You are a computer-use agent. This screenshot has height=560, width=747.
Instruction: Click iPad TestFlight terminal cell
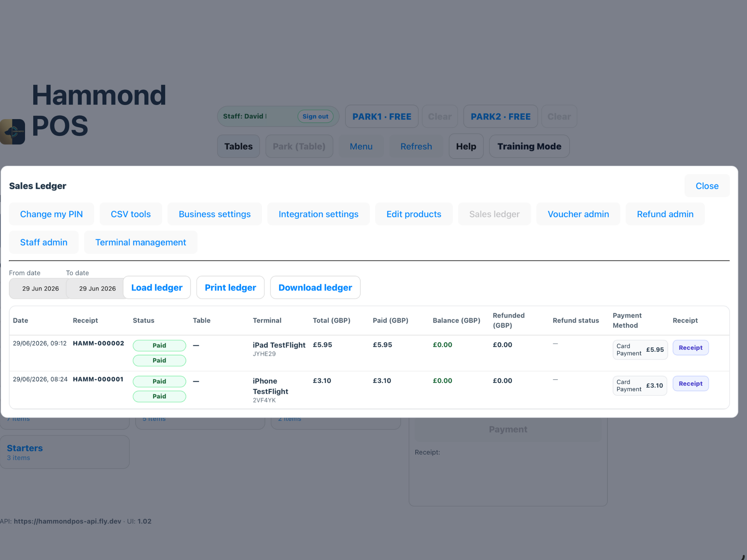pos(279,349)
